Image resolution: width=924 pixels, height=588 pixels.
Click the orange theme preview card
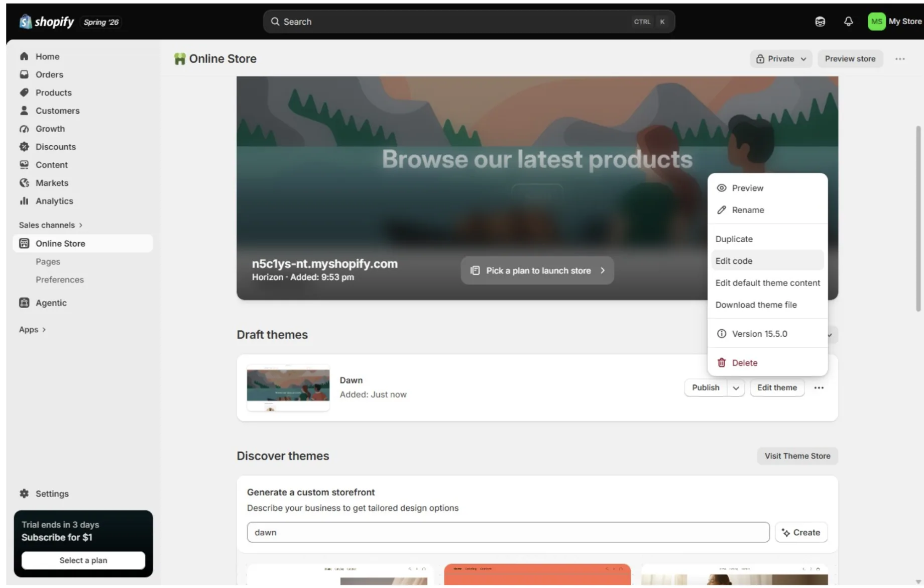[537, 574]
